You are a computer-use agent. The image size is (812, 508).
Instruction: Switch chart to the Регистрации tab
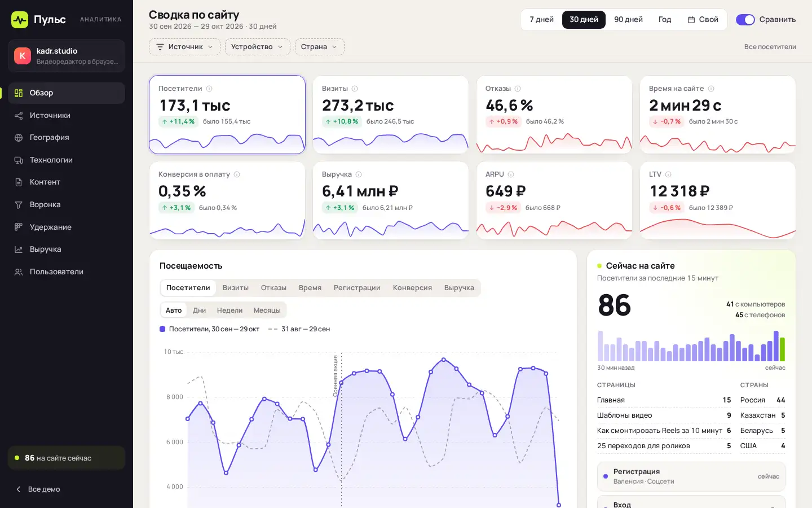pyautogui.click(x=357, y=288)
